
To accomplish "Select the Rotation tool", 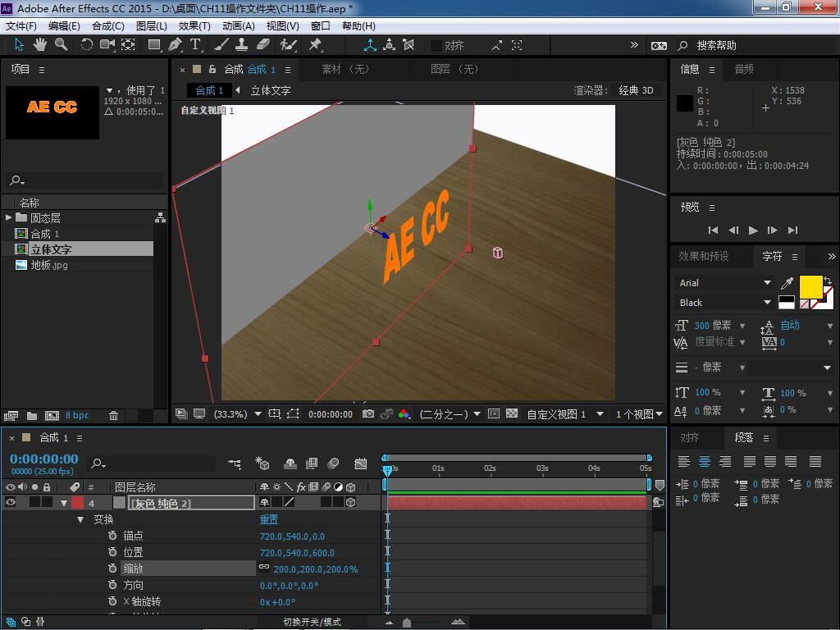I will click(x=86, y=45).
